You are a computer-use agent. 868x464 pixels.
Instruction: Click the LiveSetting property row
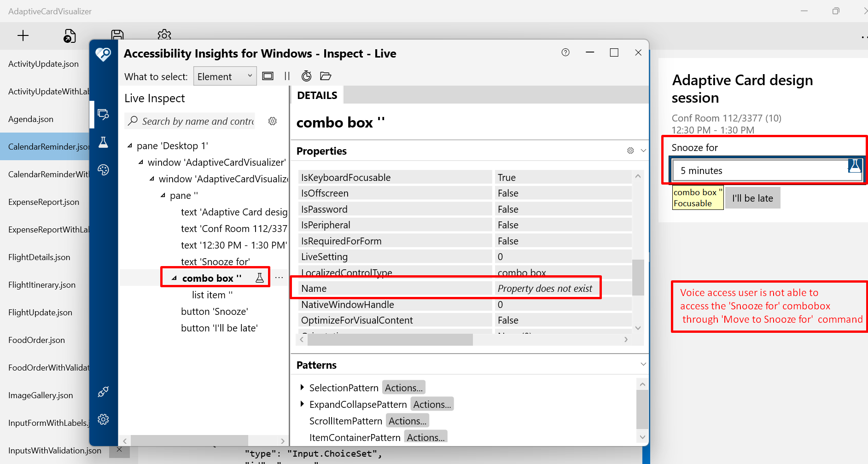(x=465, y=256)
